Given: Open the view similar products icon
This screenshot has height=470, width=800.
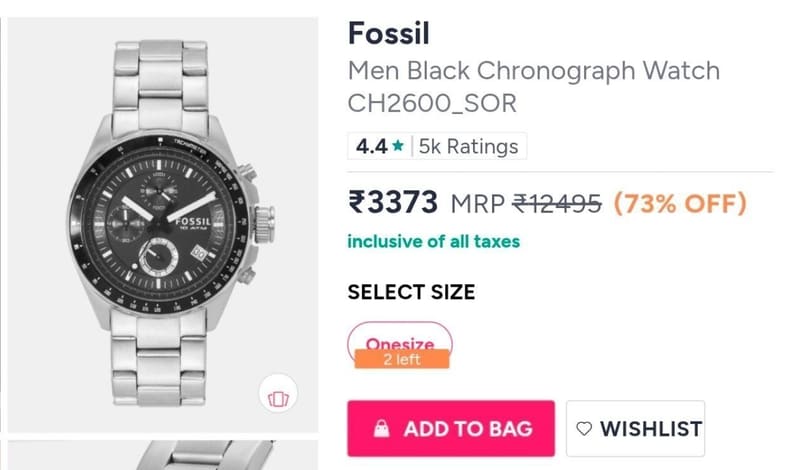Looking at the screenshot, I should click(x=278, y=394).
